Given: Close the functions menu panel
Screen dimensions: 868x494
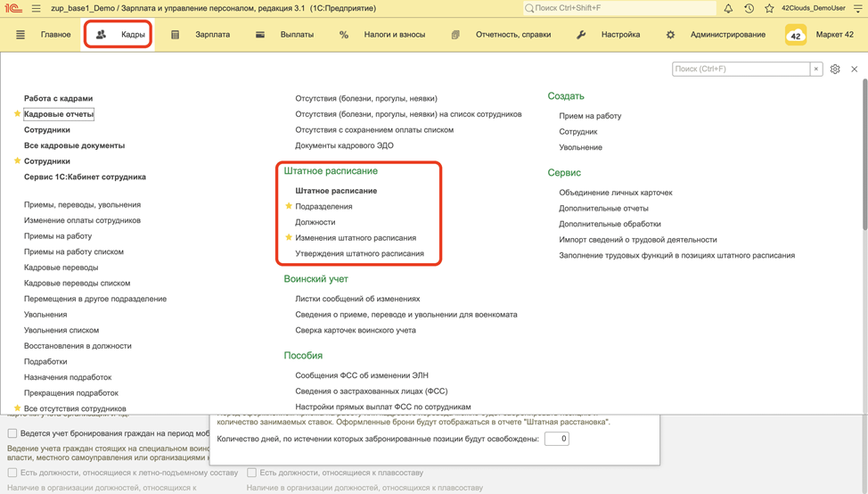Looking at the screenshot, I should click(x=854, y=70).
